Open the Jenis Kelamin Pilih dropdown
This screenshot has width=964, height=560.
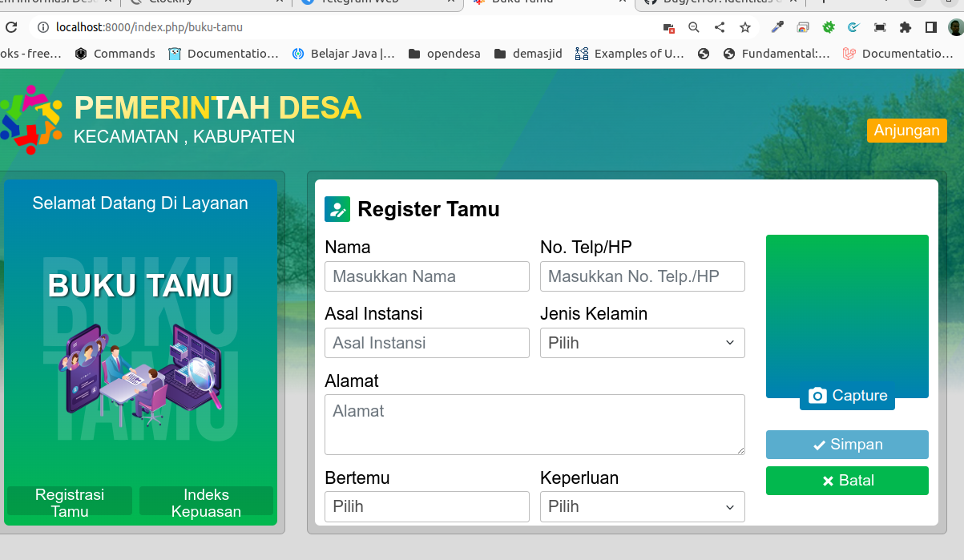click(642, 343)
